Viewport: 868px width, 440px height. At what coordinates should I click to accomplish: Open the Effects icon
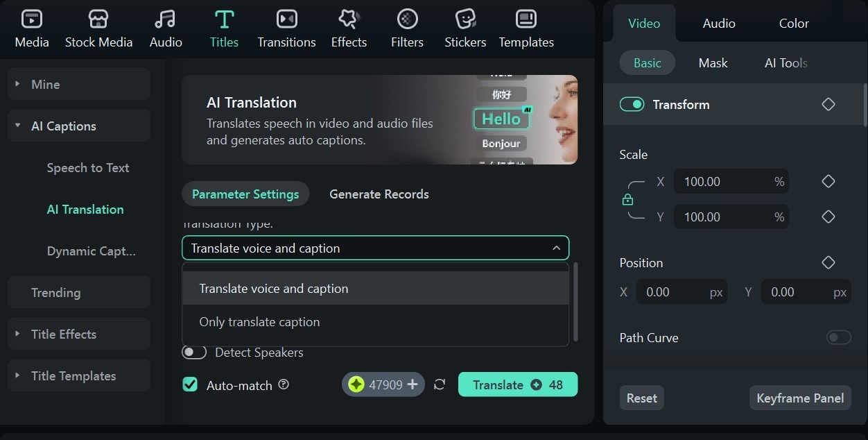349,19
